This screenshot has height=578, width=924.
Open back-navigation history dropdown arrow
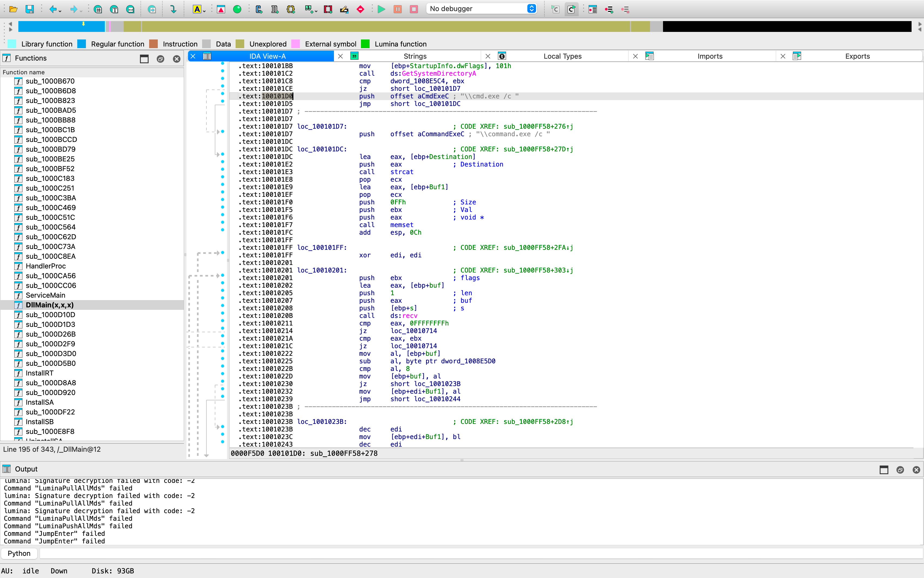click(60, 11)
